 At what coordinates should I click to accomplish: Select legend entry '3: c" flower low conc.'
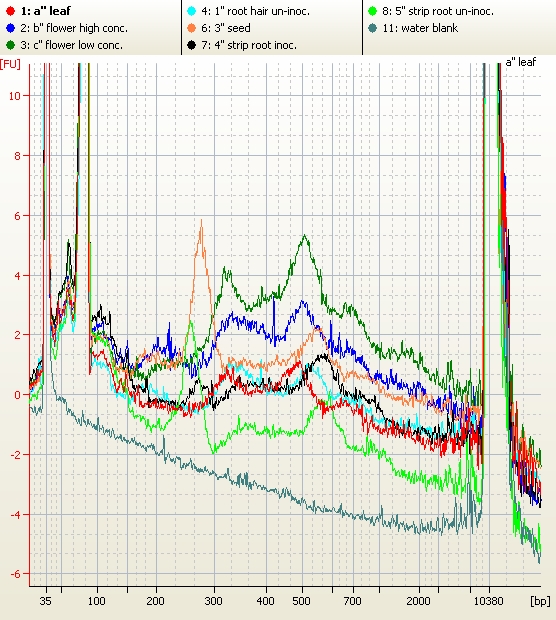pyautogui.click(x=72, y=45)
